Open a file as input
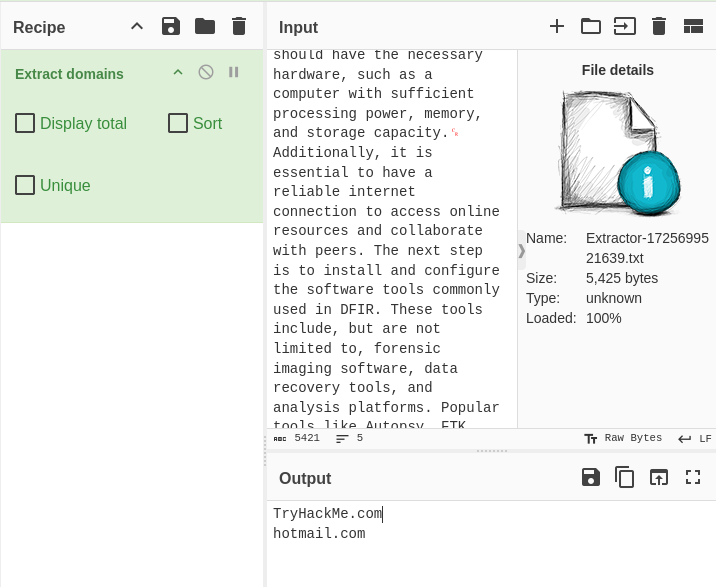716x587 pixels. click(x=625, y=26)
